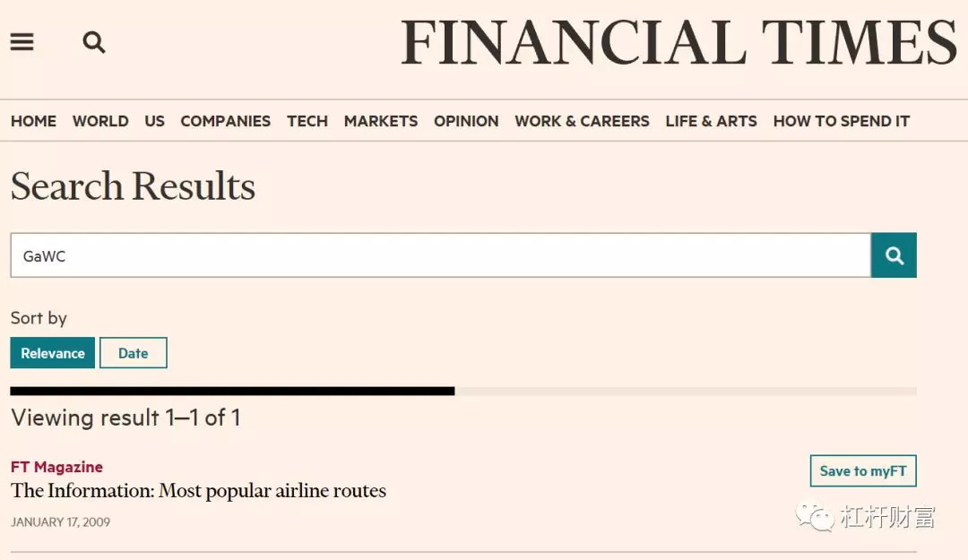Go to Life & Arts section

(711, 121)
